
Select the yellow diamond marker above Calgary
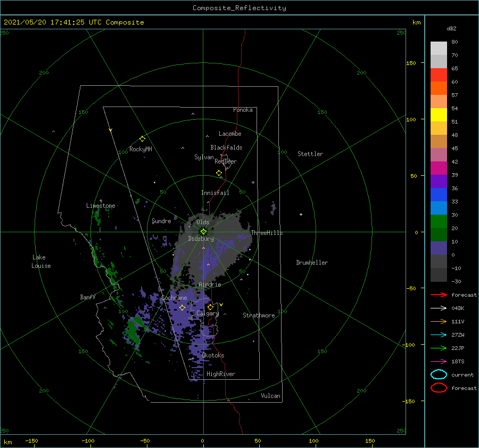(210, 307)
